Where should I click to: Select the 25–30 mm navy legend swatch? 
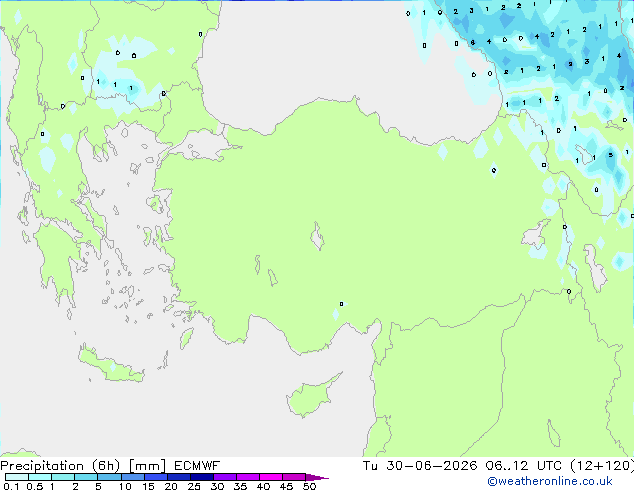click(x=201, y=477)
